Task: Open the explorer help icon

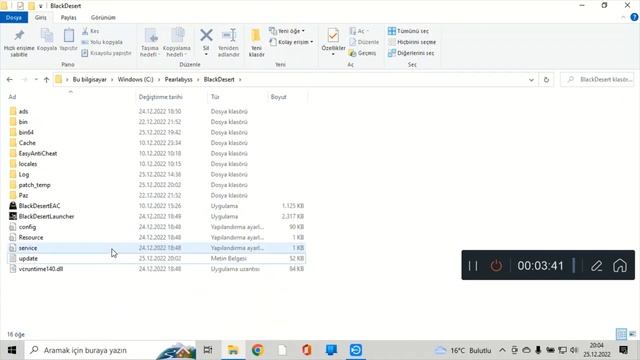Action: (634, 17)
